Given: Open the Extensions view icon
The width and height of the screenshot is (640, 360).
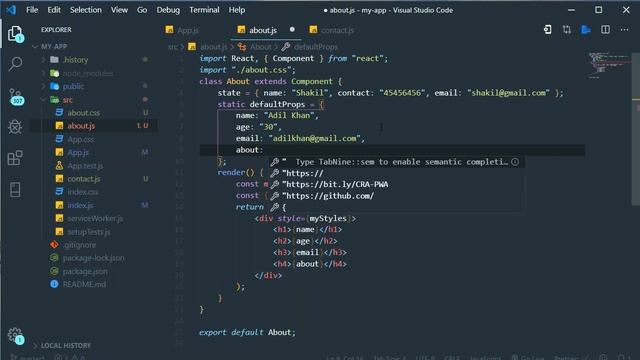Looking at the screenshot, I should (x=15, y=158).
